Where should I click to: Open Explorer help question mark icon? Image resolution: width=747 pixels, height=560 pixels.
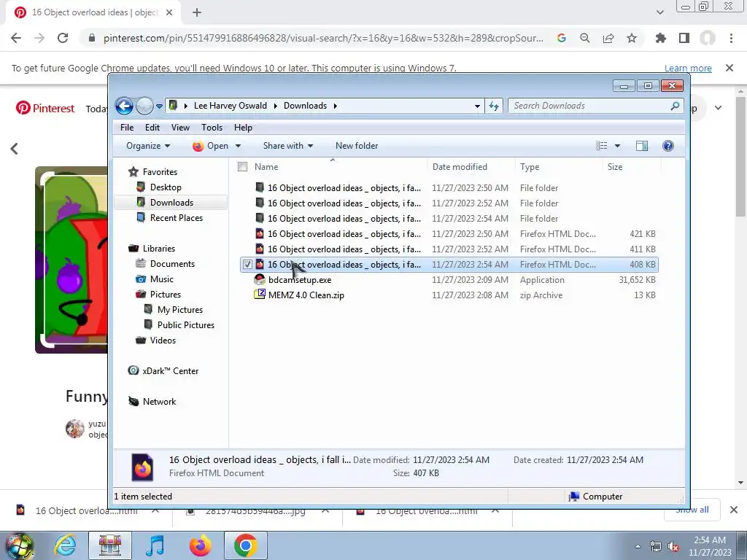[668, 146]
